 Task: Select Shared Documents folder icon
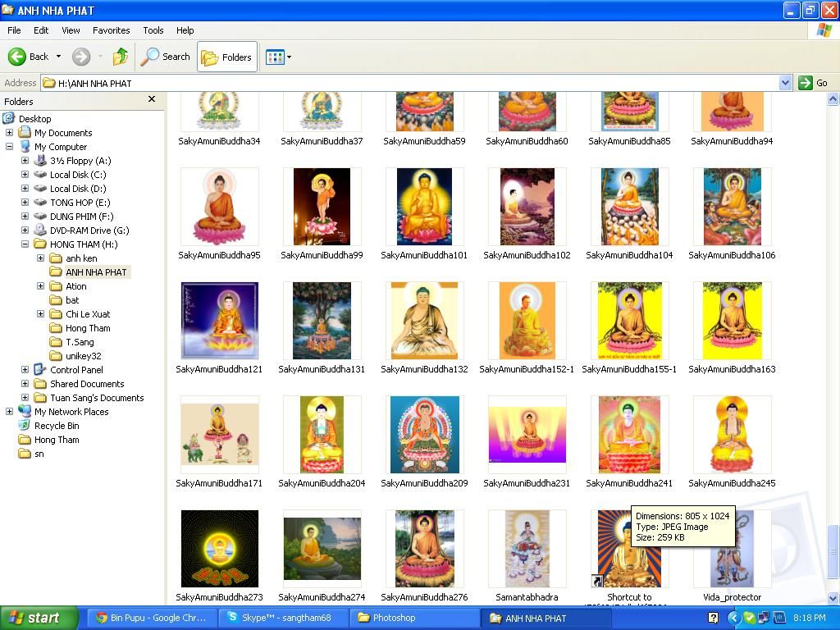click(x=40, y=384)
